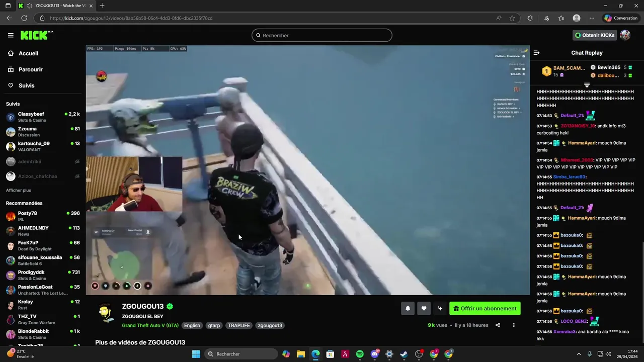Open Spotify from taskbar
The width and height of the screenshot is (644, 362).
[x=360, y=354]
